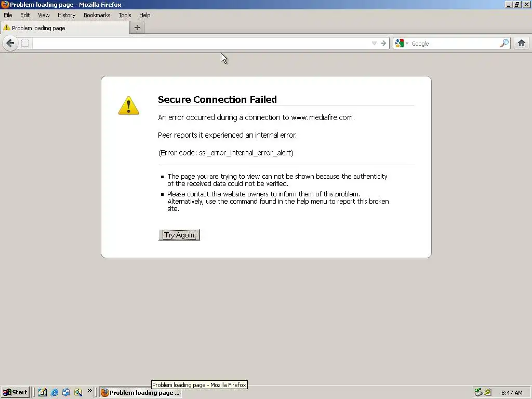Click the Back navigation arrow button

point(10,43)
